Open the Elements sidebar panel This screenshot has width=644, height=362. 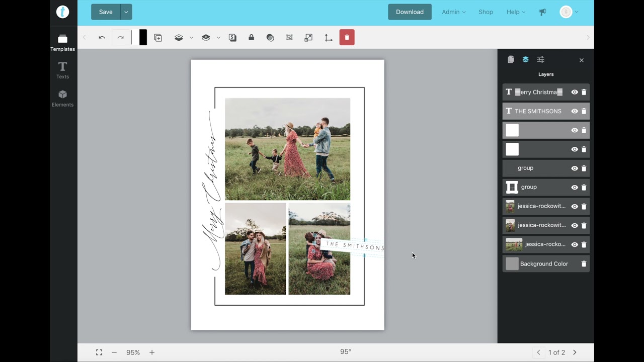(62, 99)
